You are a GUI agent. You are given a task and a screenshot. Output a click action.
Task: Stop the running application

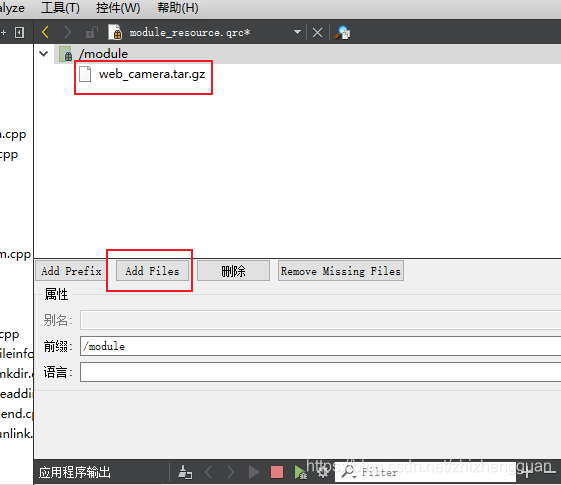tap(277, 472)
